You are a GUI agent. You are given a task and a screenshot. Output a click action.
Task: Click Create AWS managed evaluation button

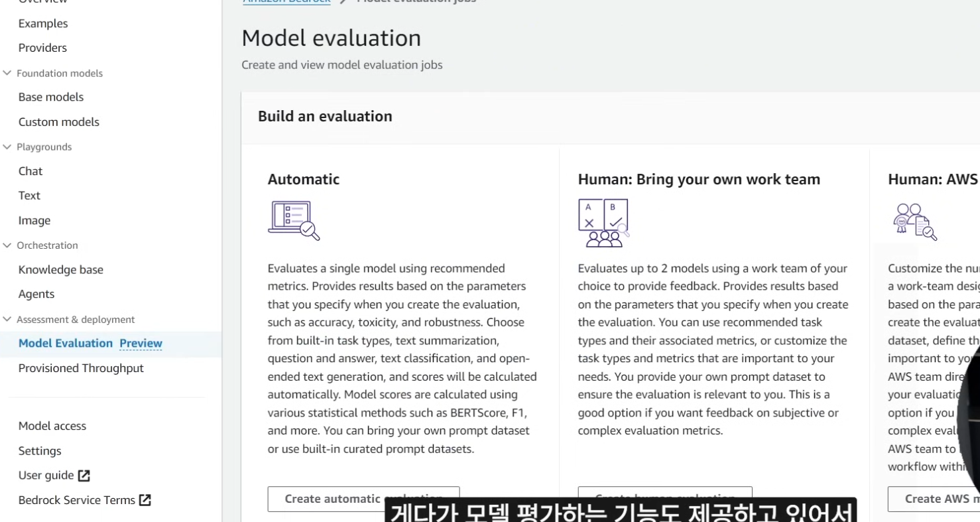point(934,499)
